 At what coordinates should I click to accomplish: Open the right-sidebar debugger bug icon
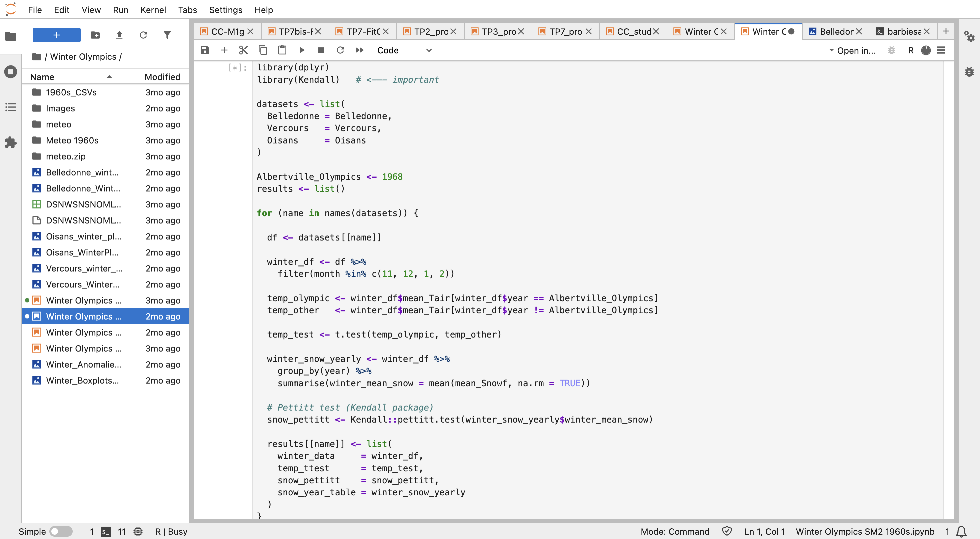pos(969,72)
